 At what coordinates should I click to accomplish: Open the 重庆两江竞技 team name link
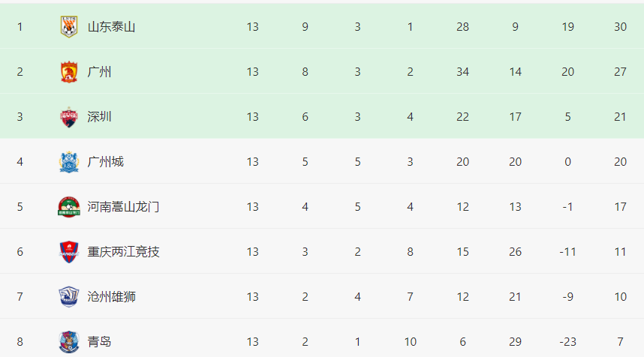pos(123,252)
